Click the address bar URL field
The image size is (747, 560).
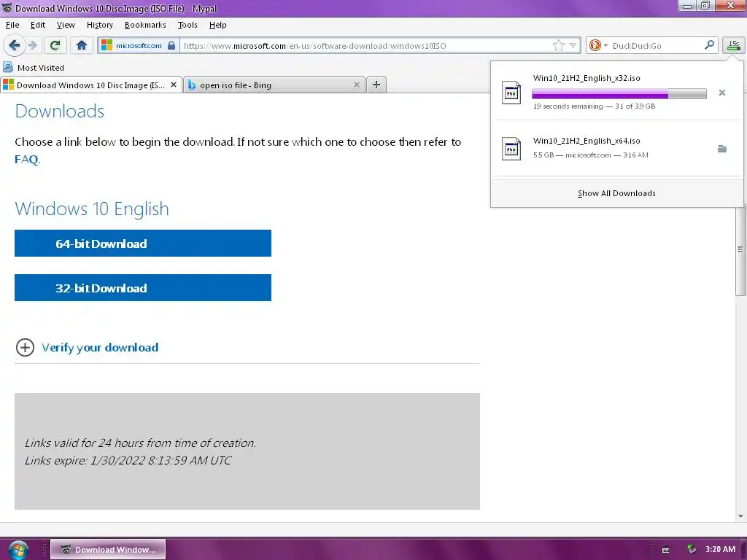click(x=367, y=46)
